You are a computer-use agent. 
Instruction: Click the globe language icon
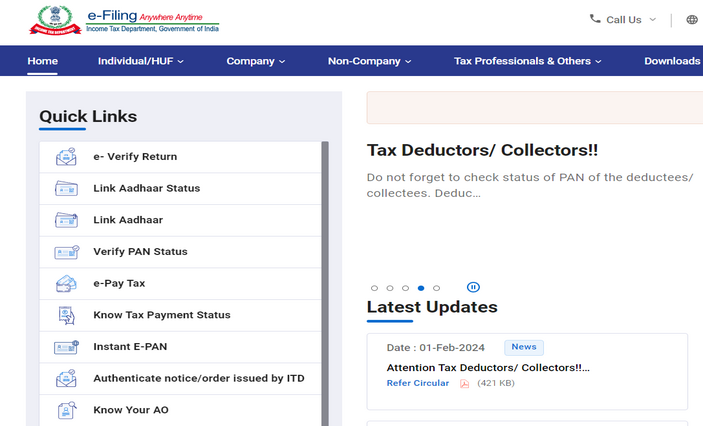pyautogui.click(x=692, y=19)
